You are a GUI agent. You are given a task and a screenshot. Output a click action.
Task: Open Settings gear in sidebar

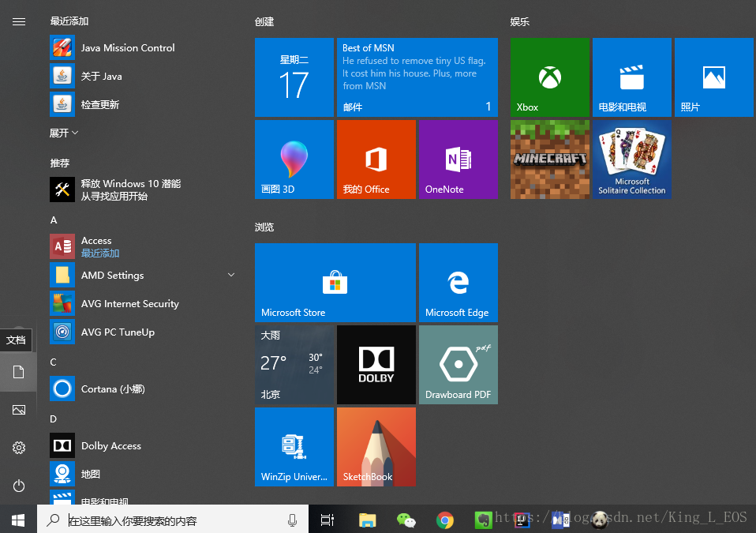tap(18, 448)
